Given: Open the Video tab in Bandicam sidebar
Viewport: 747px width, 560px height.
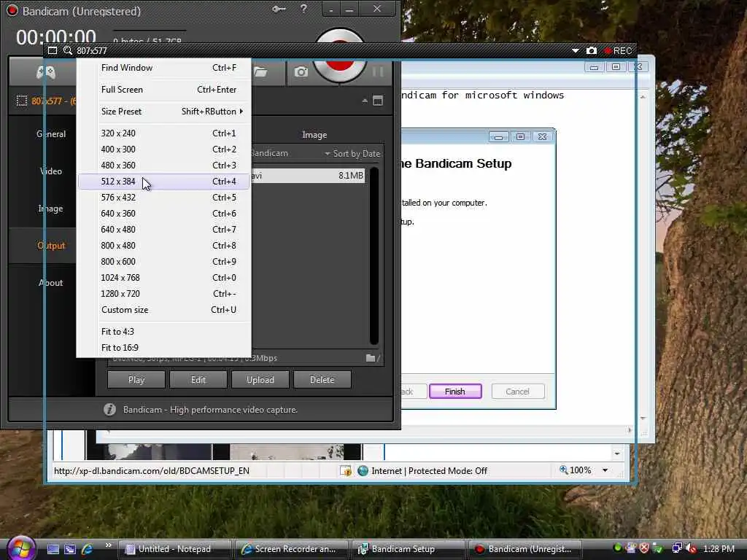Looking at the screenshot, I should (50, 171).
